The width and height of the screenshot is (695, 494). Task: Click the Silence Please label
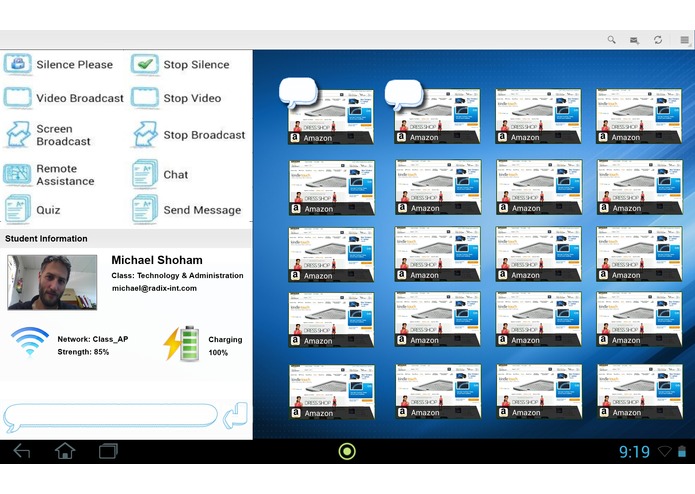tap(74, 65)
